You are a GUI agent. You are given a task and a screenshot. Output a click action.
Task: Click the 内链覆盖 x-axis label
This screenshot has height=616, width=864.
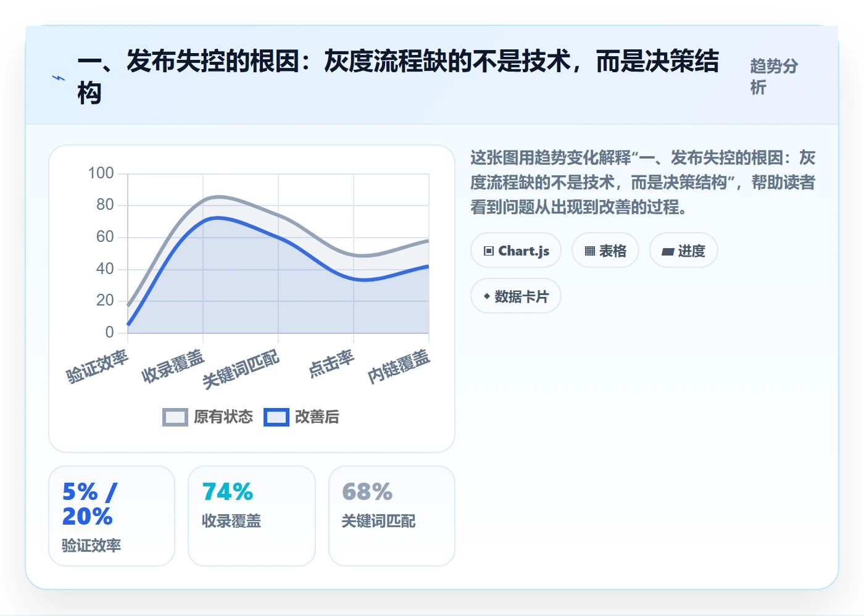(x=399, y=367)
